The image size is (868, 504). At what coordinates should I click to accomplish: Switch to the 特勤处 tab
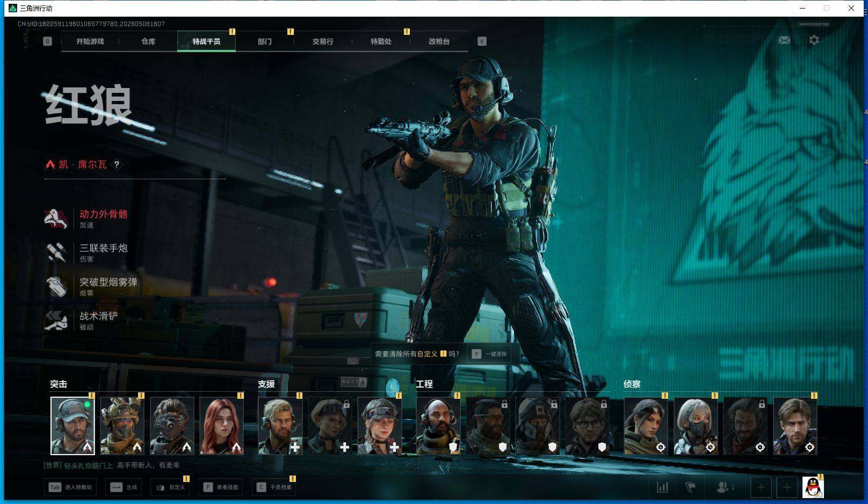(x=381, y=41)
